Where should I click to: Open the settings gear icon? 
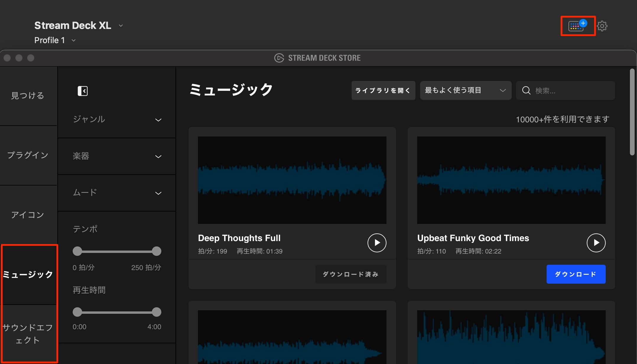tap(602, 26)
